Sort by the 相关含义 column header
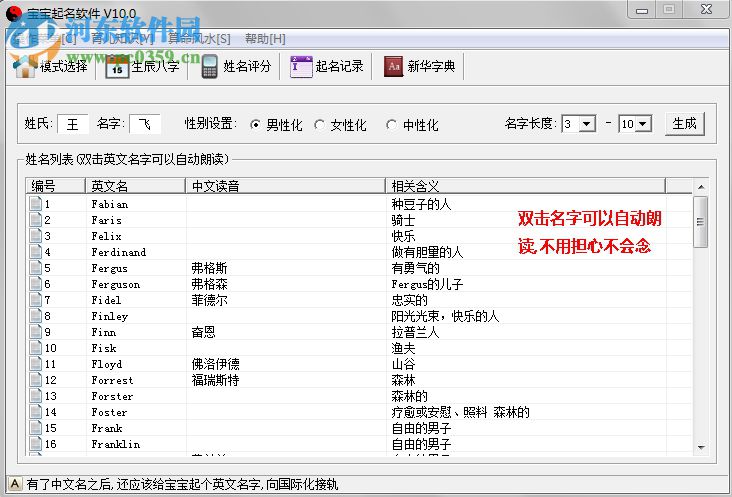Screen dimensions: 732x497 click(526, 186)
